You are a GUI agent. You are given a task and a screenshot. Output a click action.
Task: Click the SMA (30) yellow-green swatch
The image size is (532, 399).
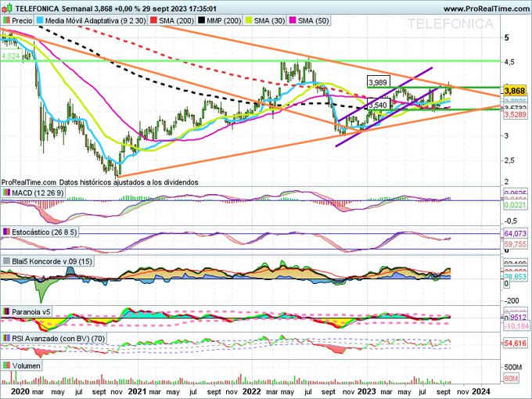pyautogui.click(x=249, y=20)
